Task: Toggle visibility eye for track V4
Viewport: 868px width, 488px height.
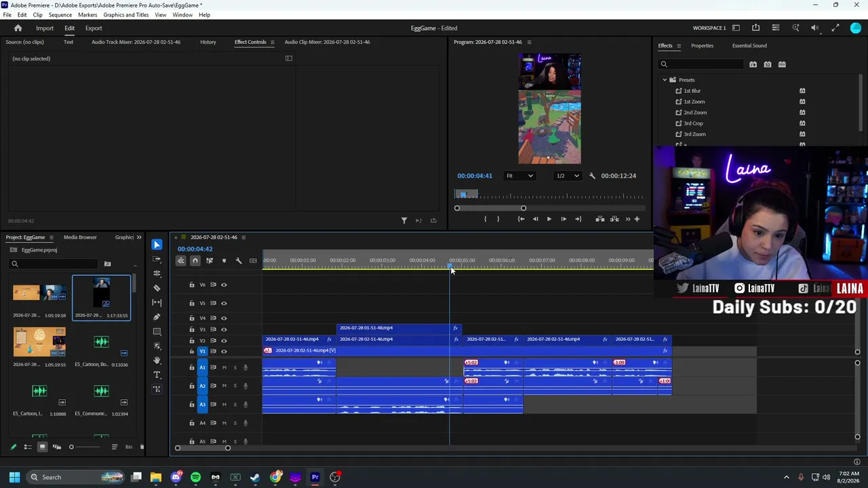Action: point(224,318)
